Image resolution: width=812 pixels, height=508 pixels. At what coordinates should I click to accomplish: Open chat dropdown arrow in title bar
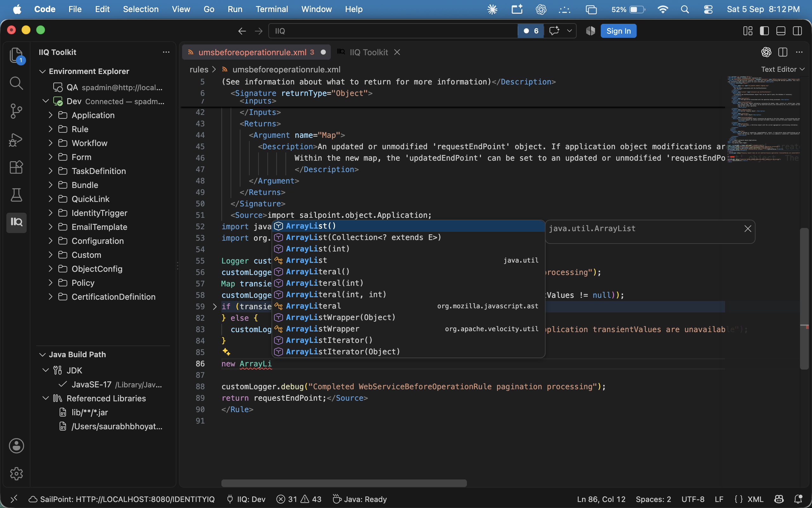pos(569,31)
